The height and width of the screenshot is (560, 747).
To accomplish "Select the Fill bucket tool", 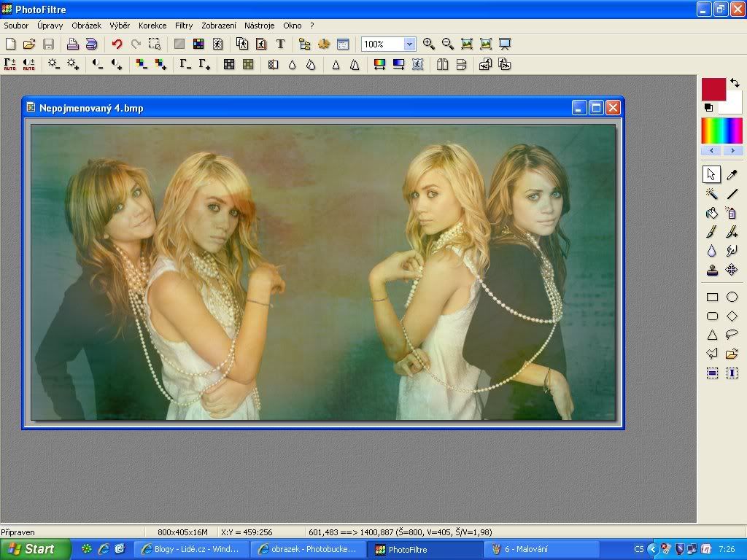I will 712,213.
